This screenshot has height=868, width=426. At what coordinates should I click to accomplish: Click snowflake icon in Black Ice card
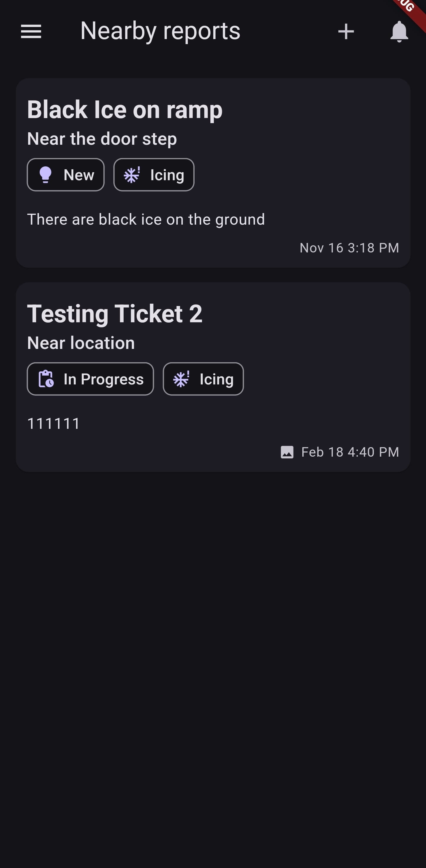132,175
